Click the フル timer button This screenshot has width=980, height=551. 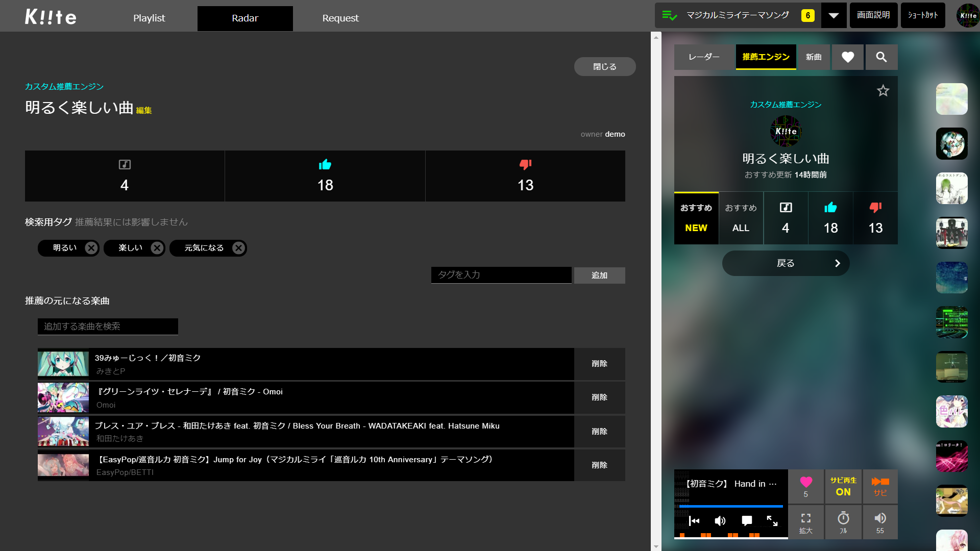843,522
